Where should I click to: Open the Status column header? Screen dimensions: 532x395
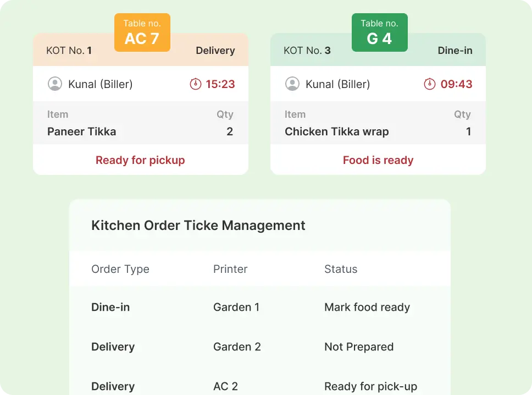coord(341,269)
